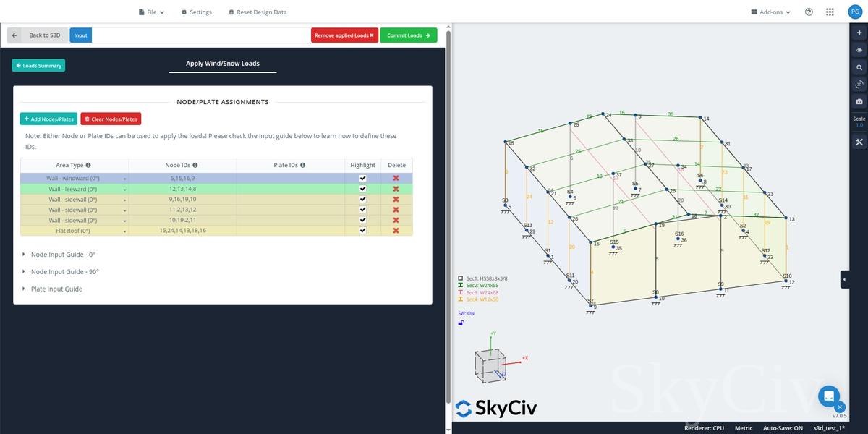Open the Area Type dropdown for Wall - windward
This screenshot has width=868, height=434.
tap(123, 178)
